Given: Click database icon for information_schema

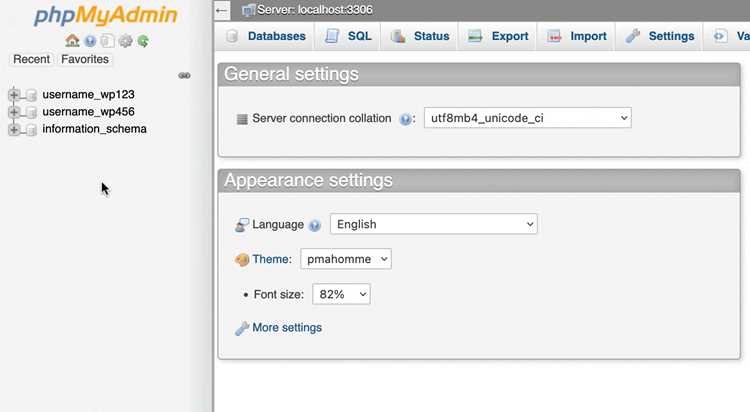Looking at the screenshot, I should pyautogui.click(x=31, y=129).
